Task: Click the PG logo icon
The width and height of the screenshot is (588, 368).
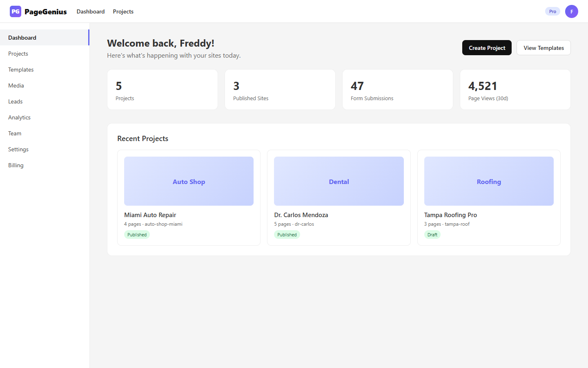Action: click(16, 11)
